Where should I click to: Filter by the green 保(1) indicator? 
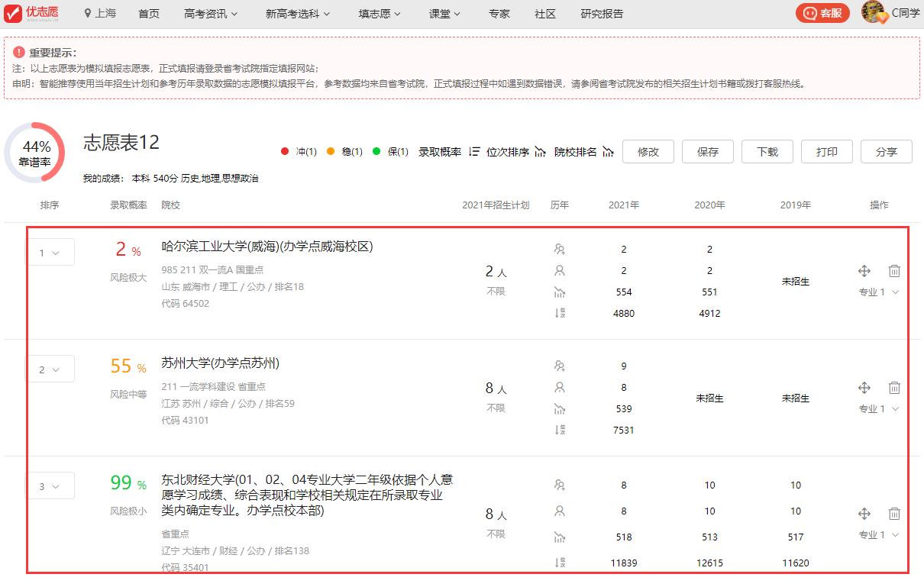(x=390, y=152)
